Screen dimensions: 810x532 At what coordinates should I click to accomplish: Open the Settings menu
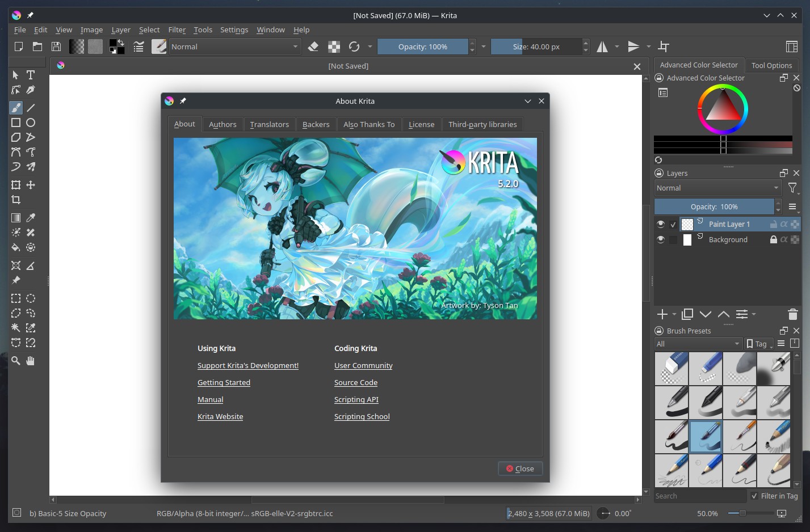click(x=234, y=29)
